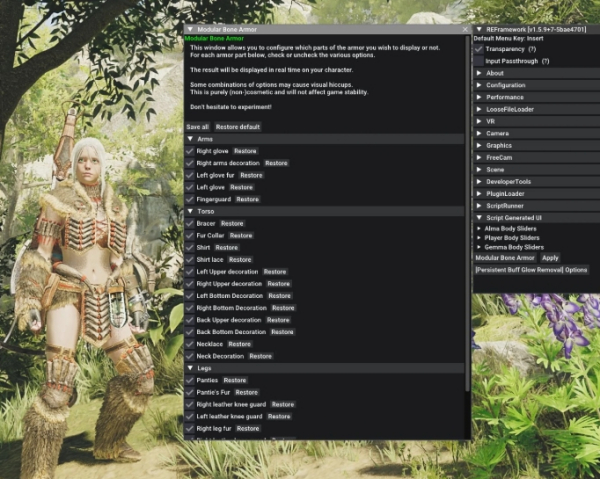The height and width of the screenshot is (479, 600).
Task: Click the Input Passthrough (?) help marker
Action: point(546,61)
